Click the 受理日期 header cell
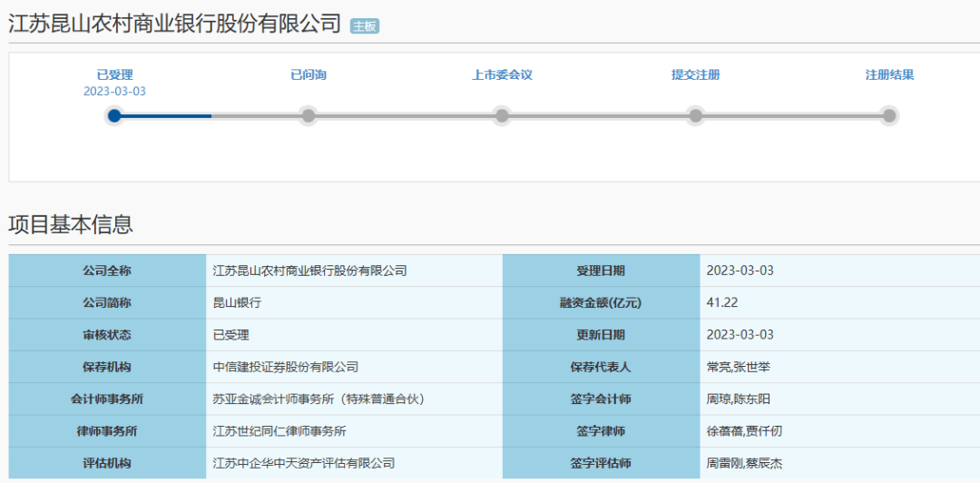The height and width of the screenshot is (483, 980). pyautogui.click(x=601, y=271)
